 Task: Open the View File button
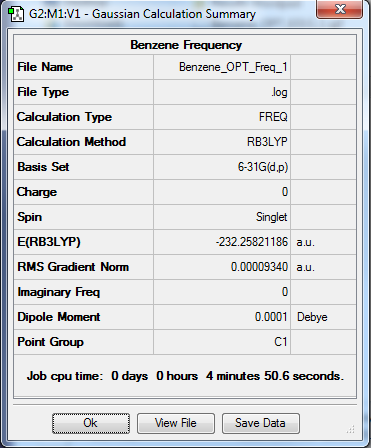[x=176, y=423]
